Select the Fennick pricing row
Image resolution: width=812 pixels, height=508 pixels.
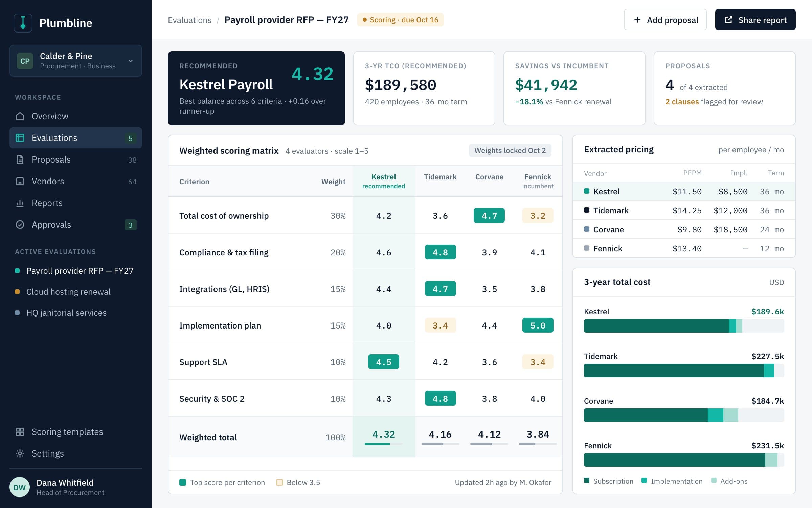pyautogui.click(x=684, y=248)
